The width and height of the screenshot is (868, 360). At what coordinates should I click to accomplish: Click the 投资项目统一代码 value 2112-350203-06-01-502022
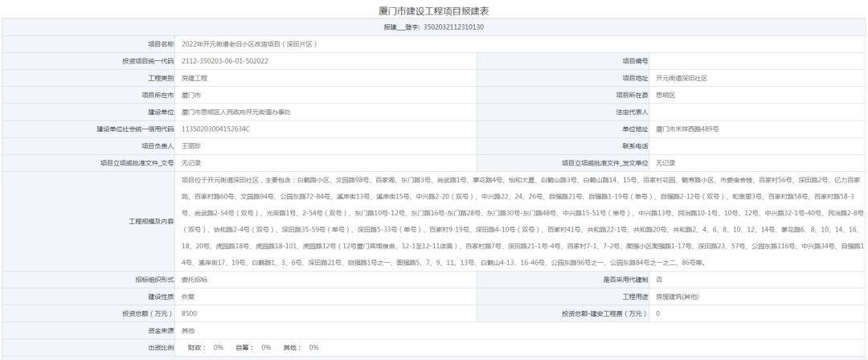click(x=225, y=61)
